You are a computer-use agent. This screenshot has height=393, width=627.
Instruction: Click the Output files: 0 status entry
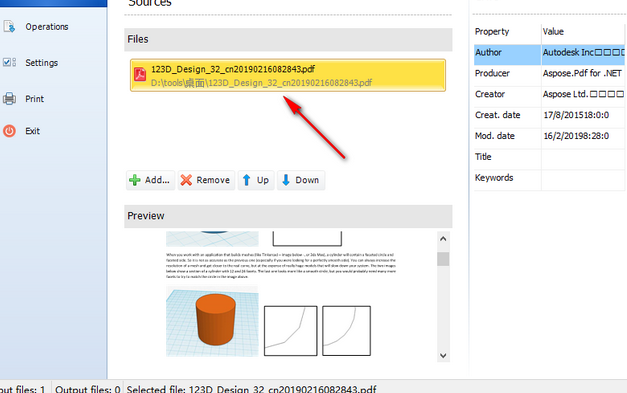click(88, 389)
